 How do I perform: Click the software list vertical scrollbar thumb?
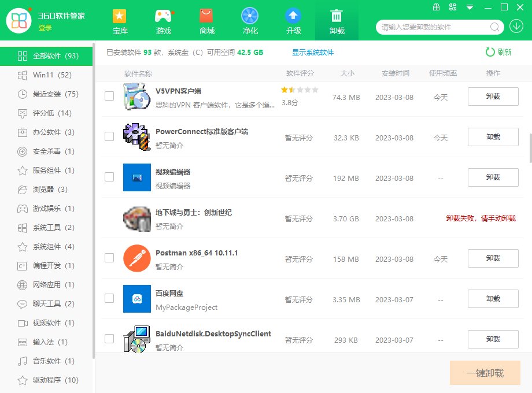(530, 148)
